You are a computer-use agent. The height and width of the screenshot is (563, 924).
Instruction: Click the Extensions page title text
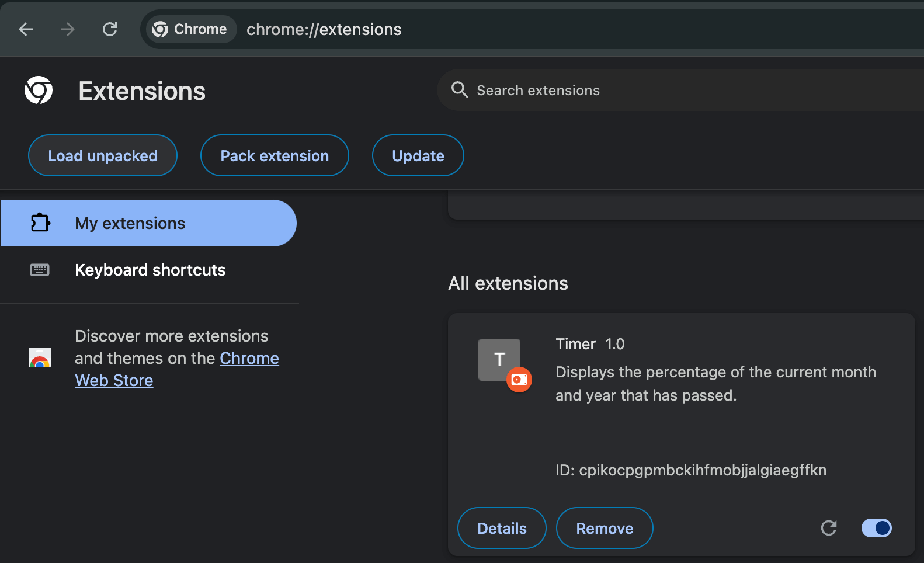point(142,91)
